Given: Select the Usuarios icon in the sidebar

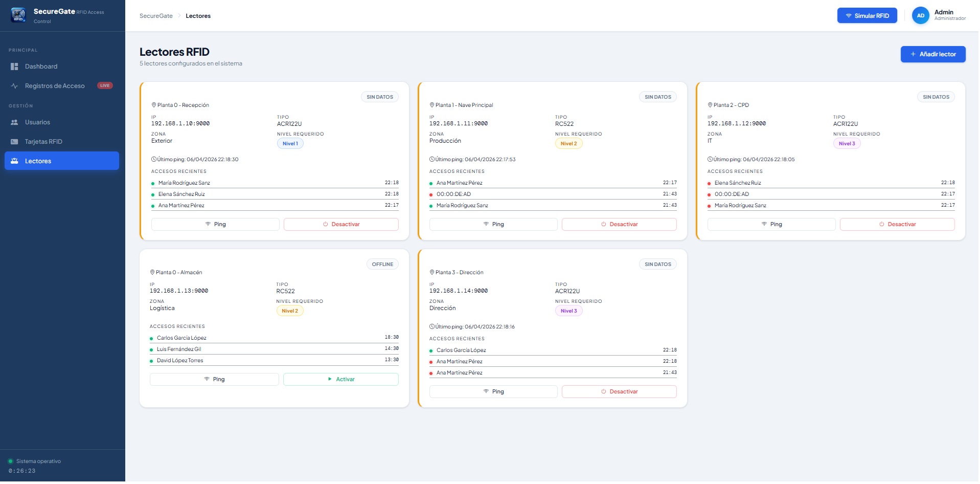Looking at the screenshot, I should (14, 122).
